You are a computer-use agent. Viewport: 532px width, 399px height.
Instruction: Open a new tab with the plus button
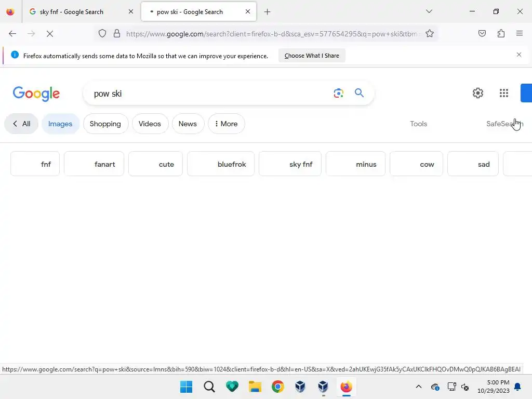coord(268,12)
